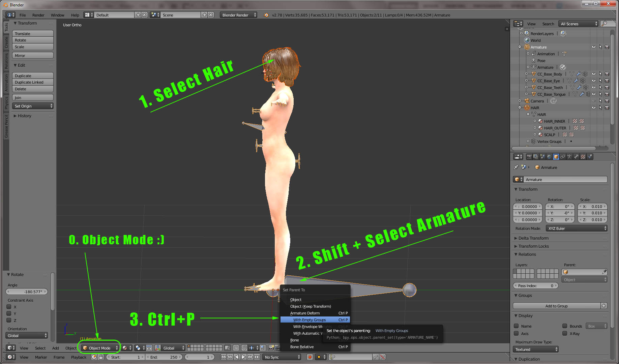619x364 pixels.
Task: Open the Constraints properties tab chain icon
Action: pos(563,157)
